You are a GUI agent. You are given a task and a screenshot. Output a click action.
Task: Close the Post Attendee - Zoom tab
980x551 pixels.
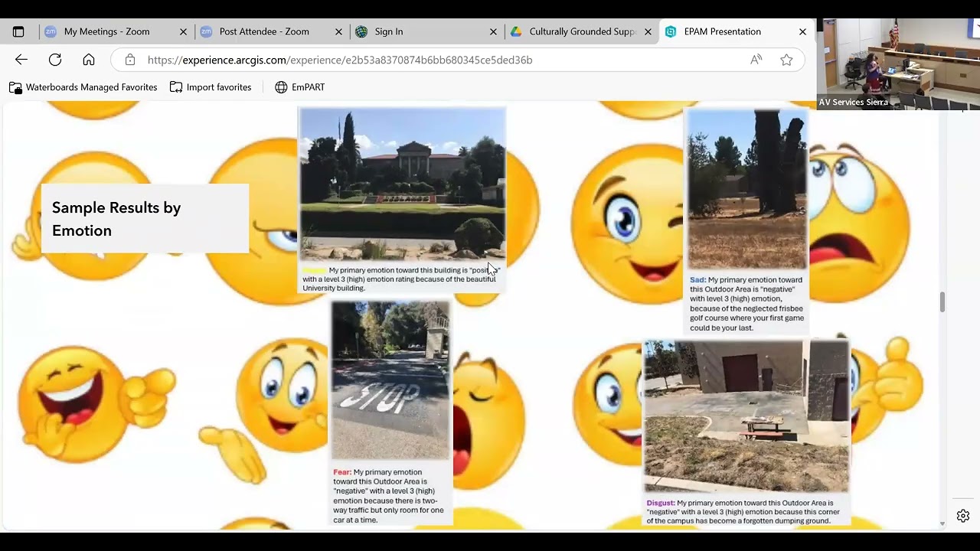point(338,31)
